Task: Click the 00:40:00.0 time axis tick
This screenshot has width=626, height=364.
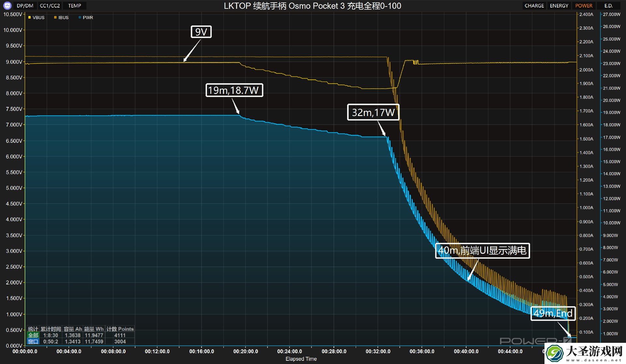Action: pos(466,351)
